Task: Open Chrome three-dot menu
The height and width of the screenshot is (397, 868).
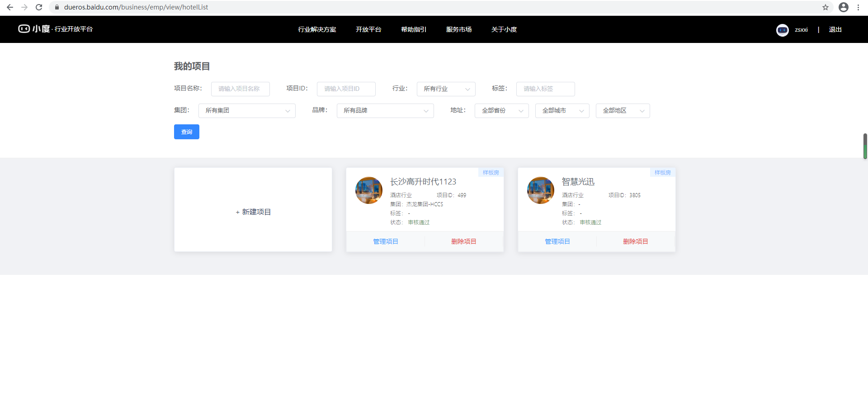Action: [858, 7]
